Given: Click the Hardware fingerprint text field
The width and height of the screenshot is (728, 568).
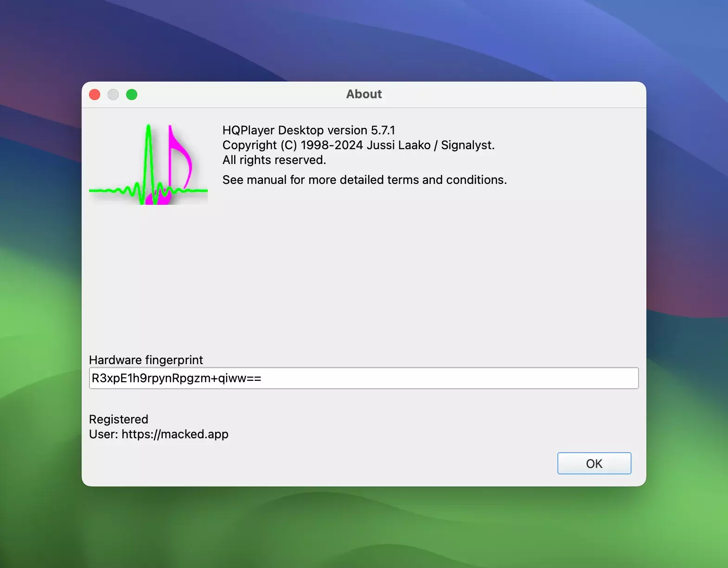Looking at the screenshot, I should [364, 378].
